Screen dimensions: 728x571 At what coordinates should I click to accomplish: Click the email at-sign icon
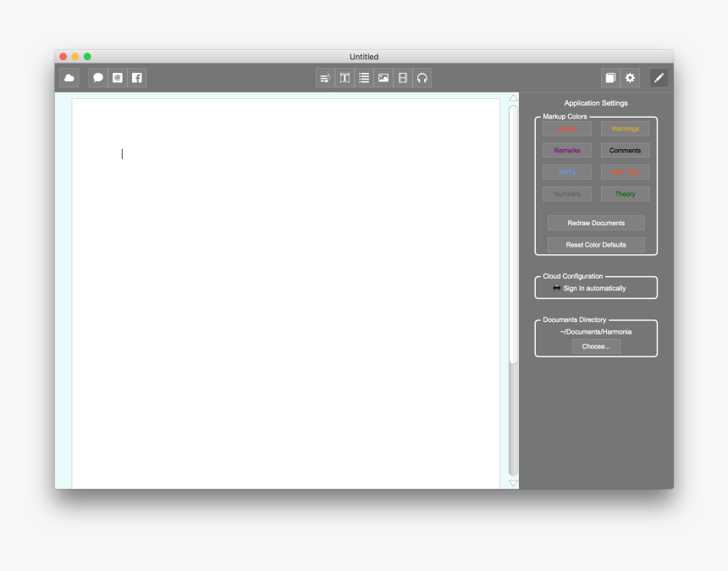118,78
